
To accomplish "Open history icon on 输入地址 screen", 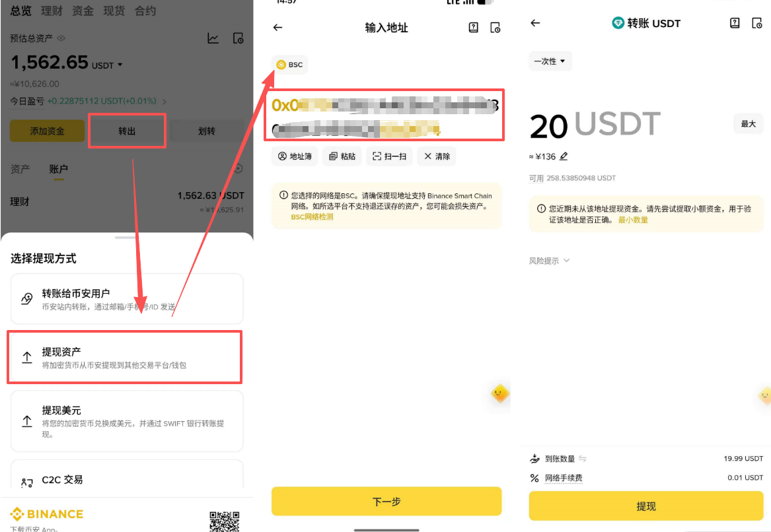I will click(x=495, y=28).
